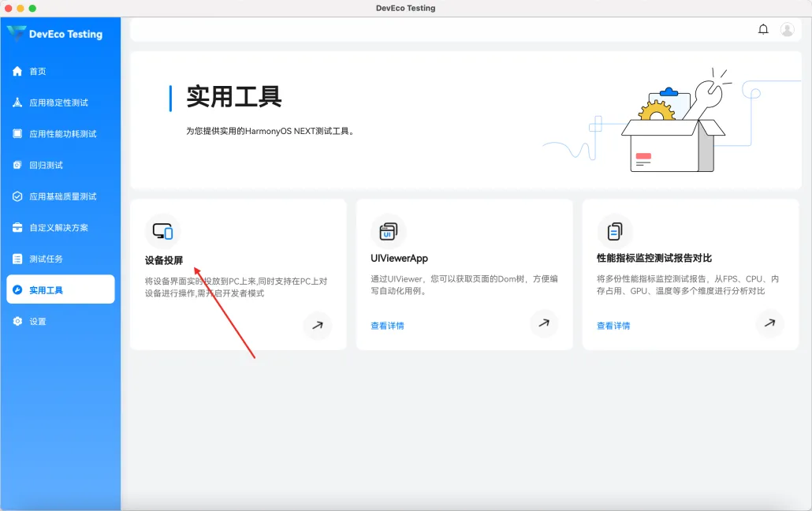Click the 应用稳定性测试 sidebar icon
This screenshot has height=511, width=812.
pos(17,102)
